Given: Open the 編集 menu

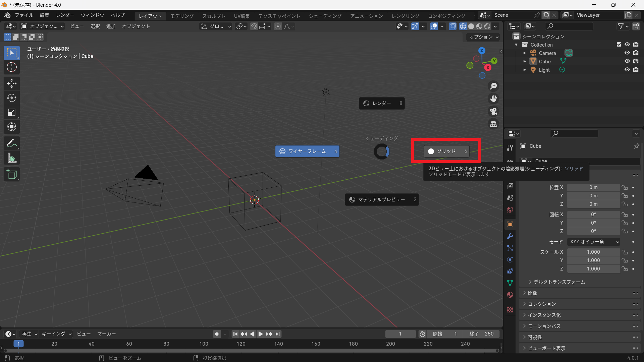Looking at the screenshot, I should [x=44, y=15].
